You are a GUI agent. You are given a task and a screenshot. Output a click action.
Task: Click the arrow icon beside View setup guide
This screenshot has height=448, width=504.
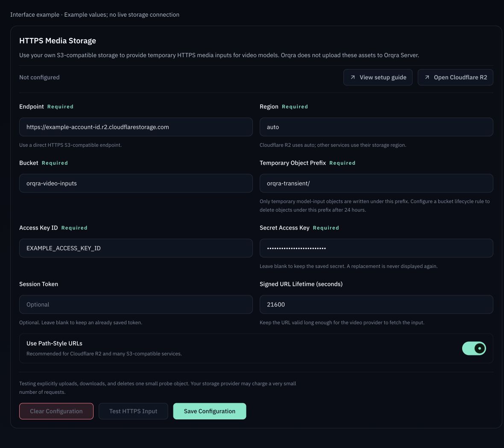pos(353,77)
